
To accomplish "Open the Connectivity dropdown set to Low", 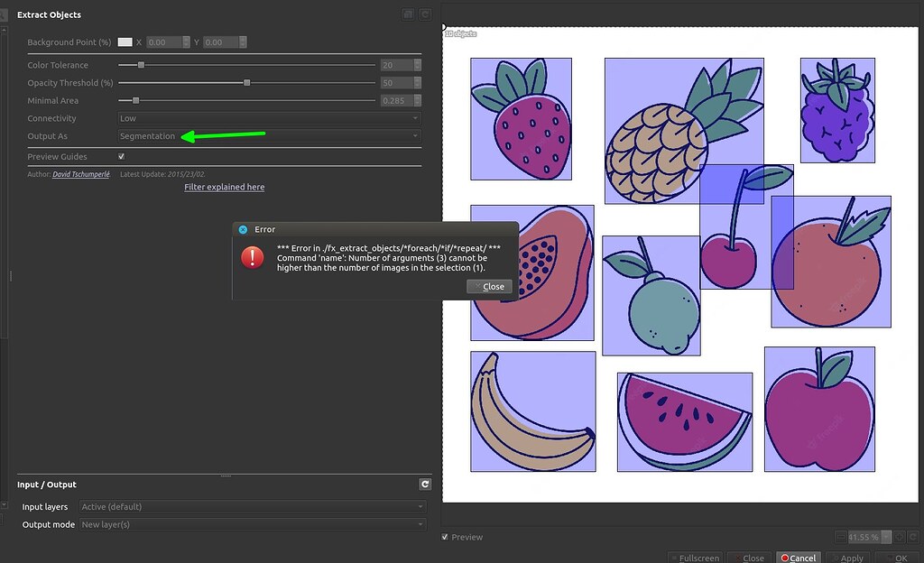I will (x=268, y=117).
